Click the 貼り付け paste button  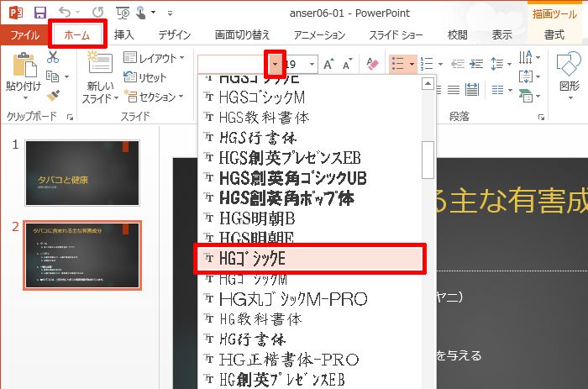point(24,75)
